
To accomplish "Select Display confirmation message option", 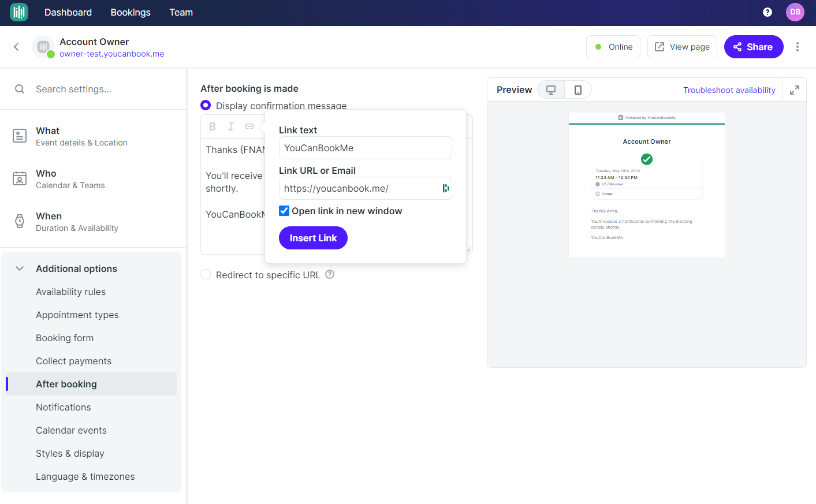I will tap(206, 105).
